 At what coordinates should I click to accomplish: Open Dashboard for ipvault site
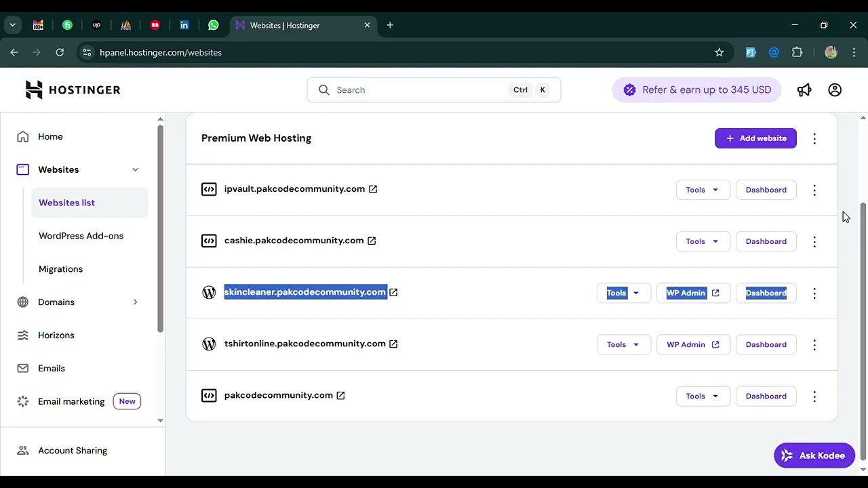[766, 190]
